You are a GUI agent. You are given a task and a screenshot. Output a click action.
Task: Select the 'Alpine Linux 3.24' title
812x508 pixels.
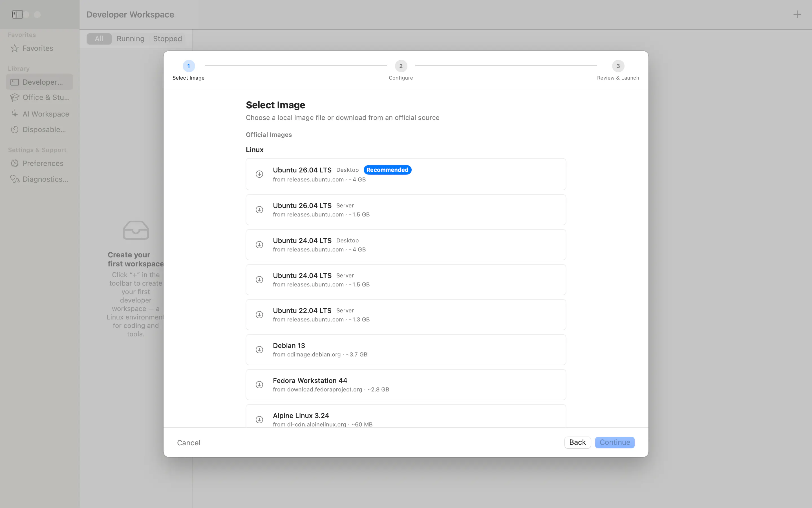[x=301, y=416]
